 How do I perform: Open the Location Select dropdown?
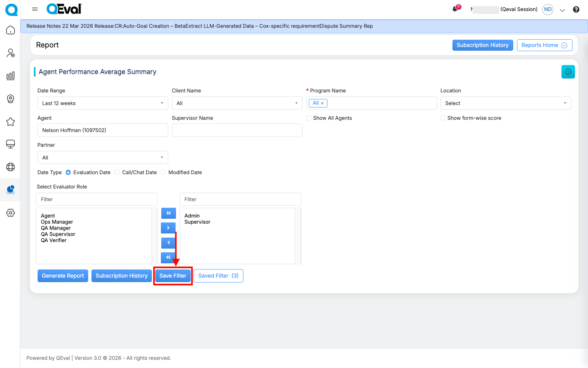[506, 103]
